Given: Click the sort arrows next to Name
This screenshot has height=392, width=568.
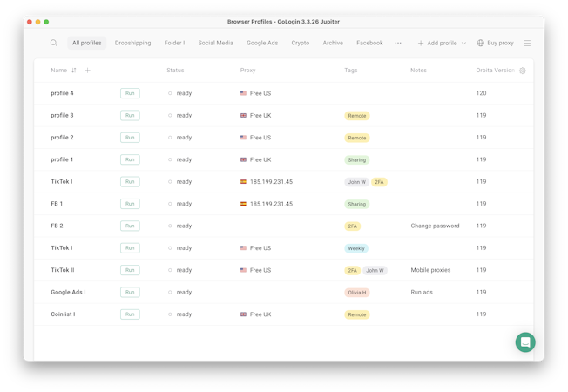Looking at the screenshot, I should [x=74, y=71].
